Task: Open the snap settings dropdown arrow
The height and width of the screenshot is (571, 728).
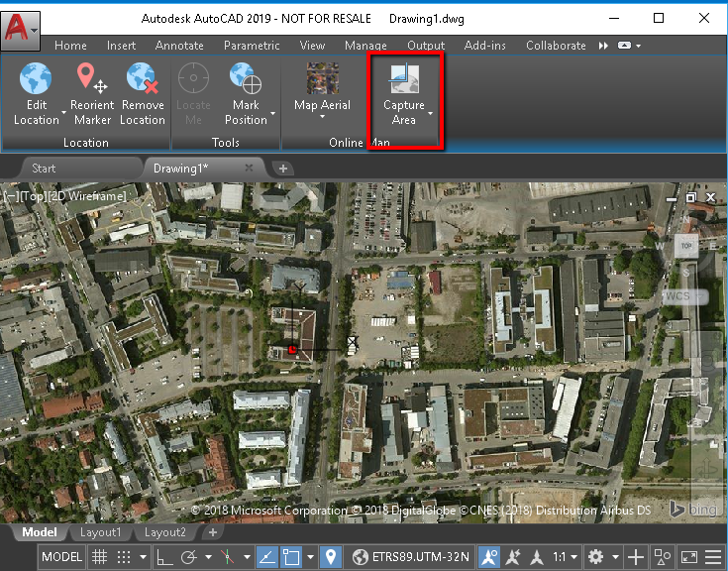Action: (143, 556)
